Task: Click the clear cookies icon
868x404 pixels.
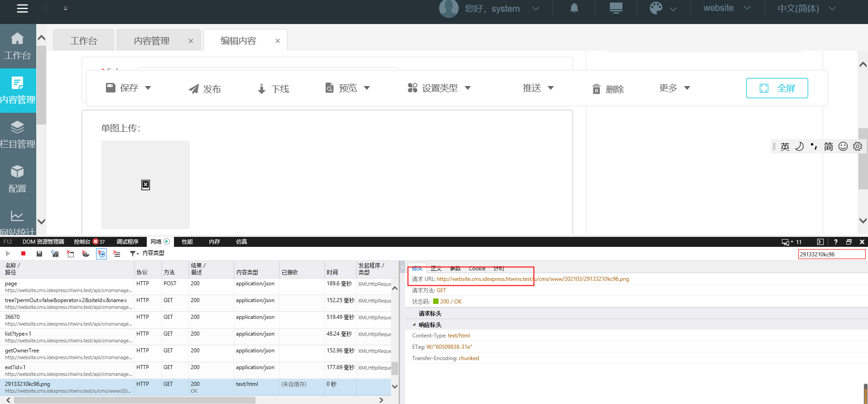Action: (86, 254)
